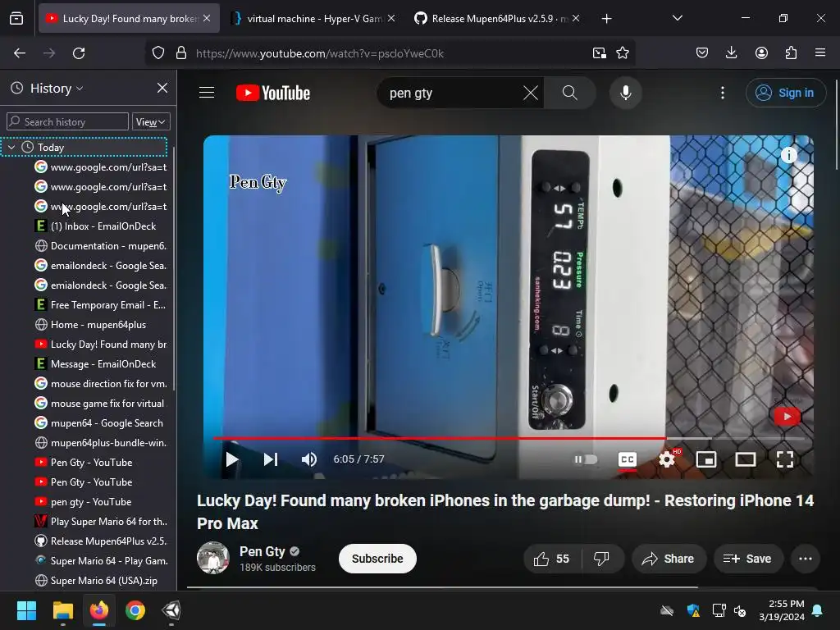This screenshot has height=630, width=840.
Task: Click the video info card icon
Action: pyautogui.click(x=788, y=155)
